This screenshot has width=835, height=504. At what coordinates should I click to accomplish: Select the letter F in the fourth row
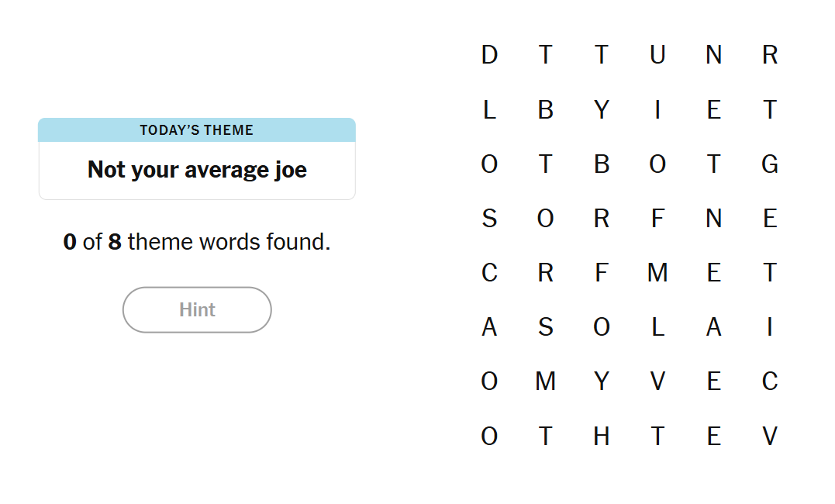(x=657, y=219)
